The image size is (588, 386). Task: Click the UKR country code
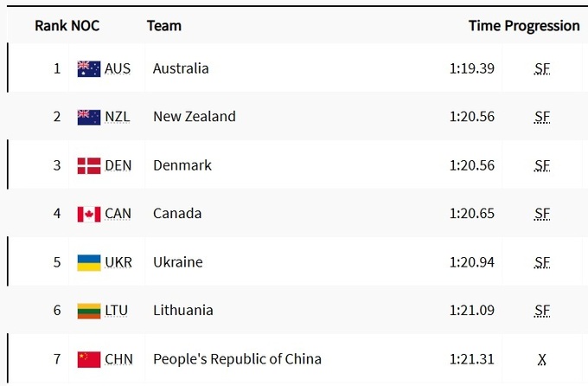pyautogui.click(x=118, y=262)
